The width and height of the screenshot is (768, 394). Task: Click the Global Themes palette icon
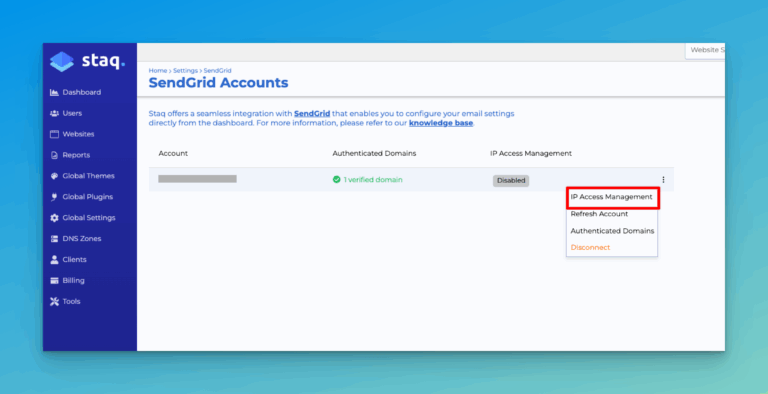click(x=54, y=176)
